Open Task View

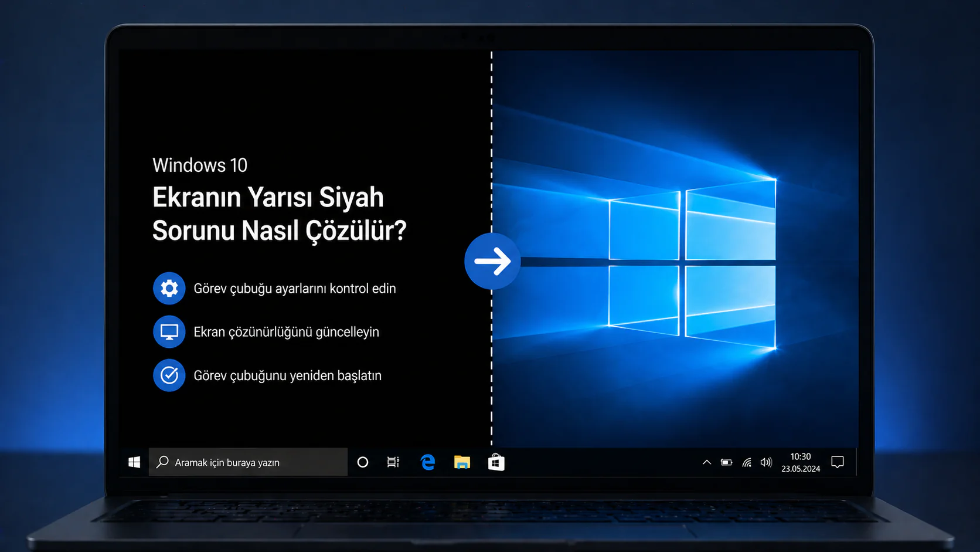pos(393,462)
